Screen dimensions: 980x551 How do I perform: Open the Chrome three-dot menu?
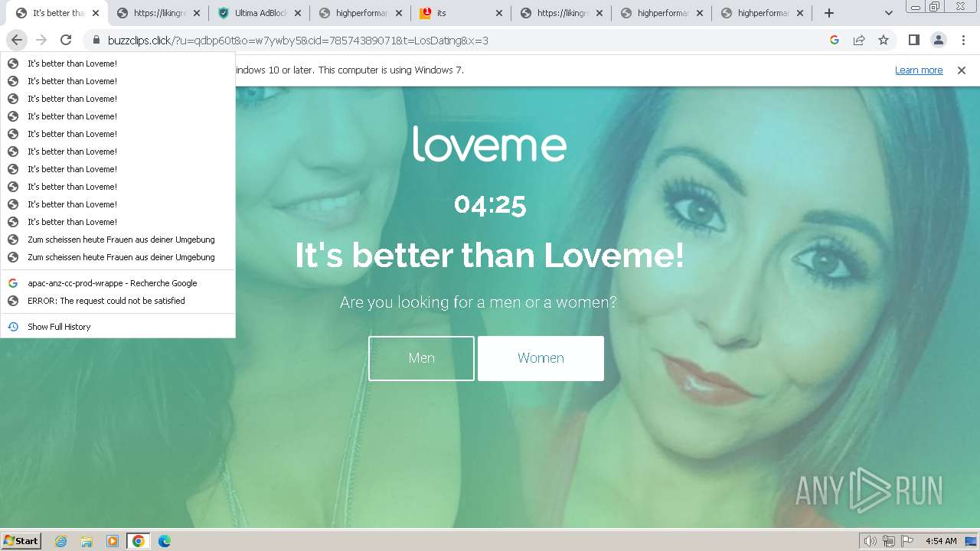pos(963,41)
